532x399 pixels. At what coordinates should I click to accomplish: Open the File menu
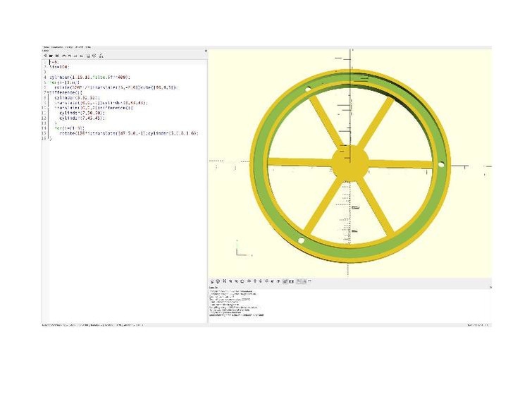[46, 47]
